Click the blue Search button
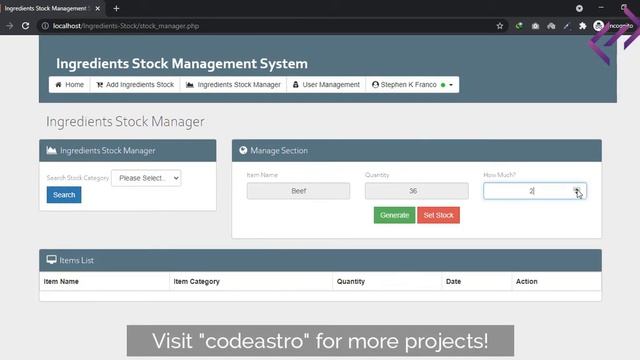This screenshot has width=640, height=360. pyautogui.click(x=64, y=195)
